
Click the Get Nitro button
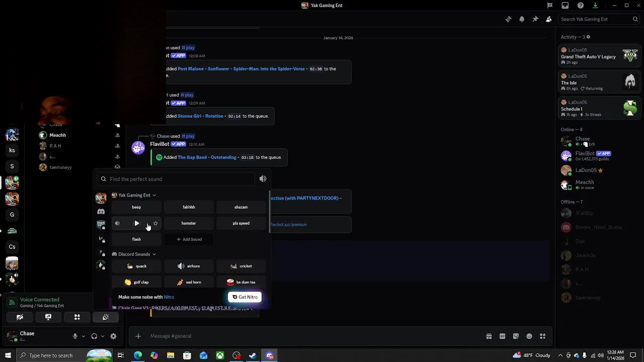pos(245,297)
